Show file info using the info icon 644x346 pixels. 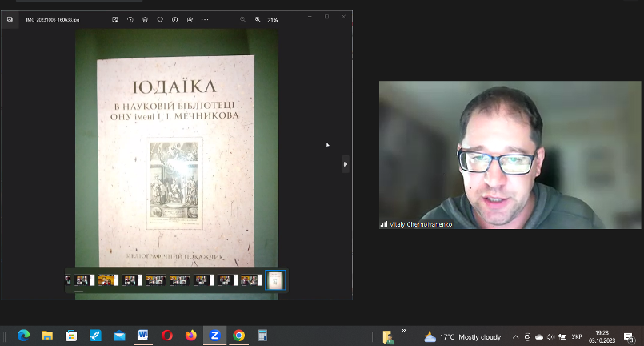[x=174, y=19]
